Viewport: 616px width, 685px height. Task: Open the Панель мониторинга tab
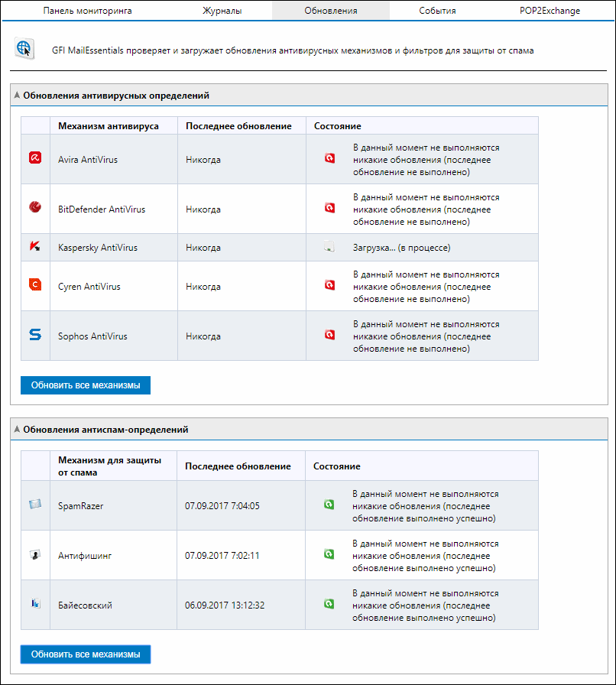87,11
